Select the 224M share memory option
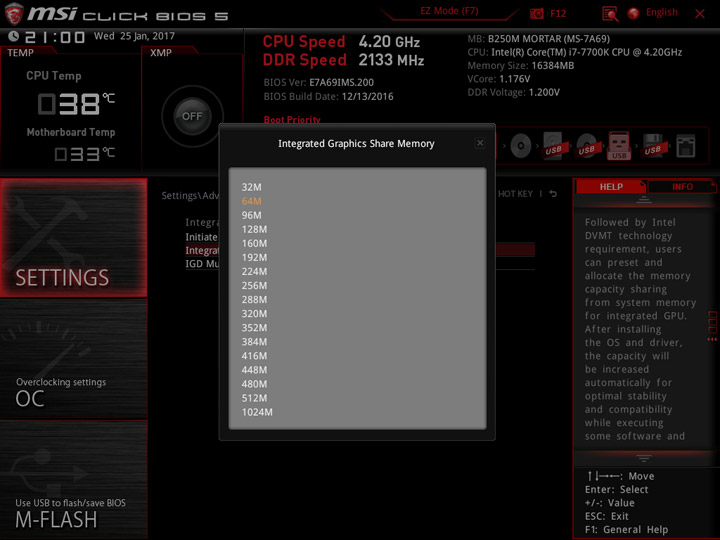The height and width of the screenshot is (540, 720). [x=254, y=271]
